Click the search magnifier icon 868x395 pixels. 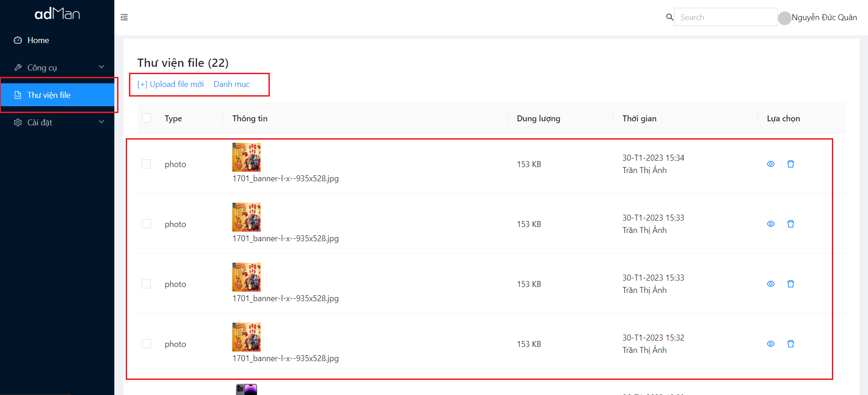[x=670, y=17]
